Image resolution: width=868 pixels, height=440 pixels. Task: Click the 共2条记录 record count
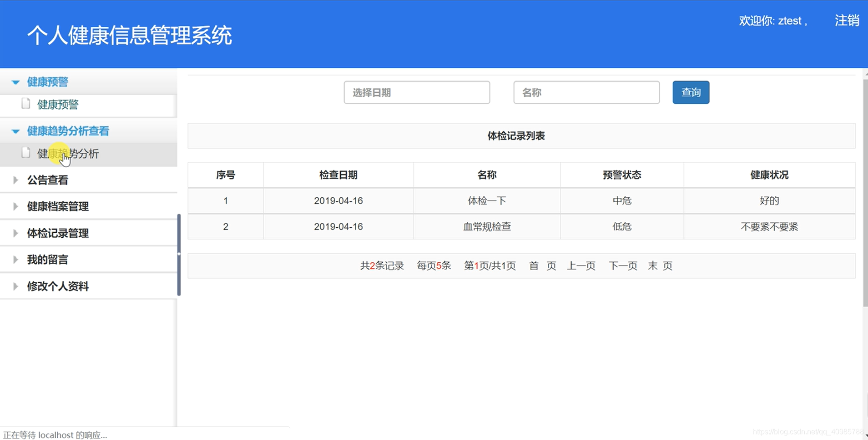[x=382, y=266]
